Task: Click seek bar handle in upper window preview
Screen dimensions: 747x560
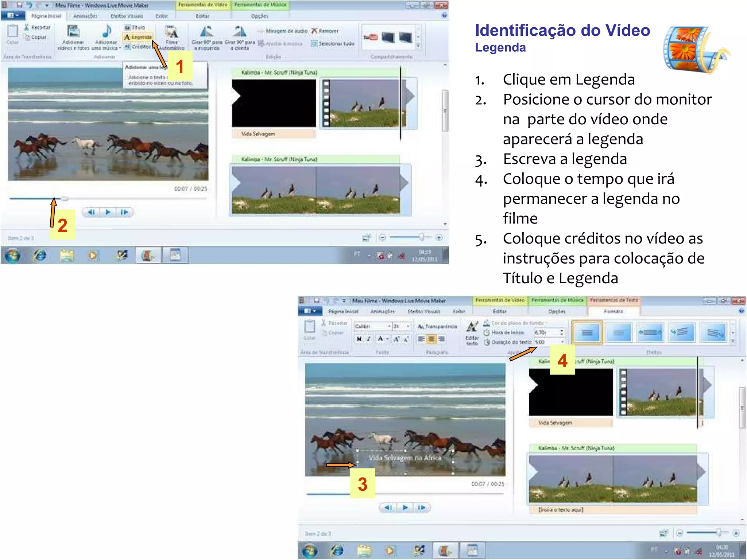Action: [x=64, y=199]
